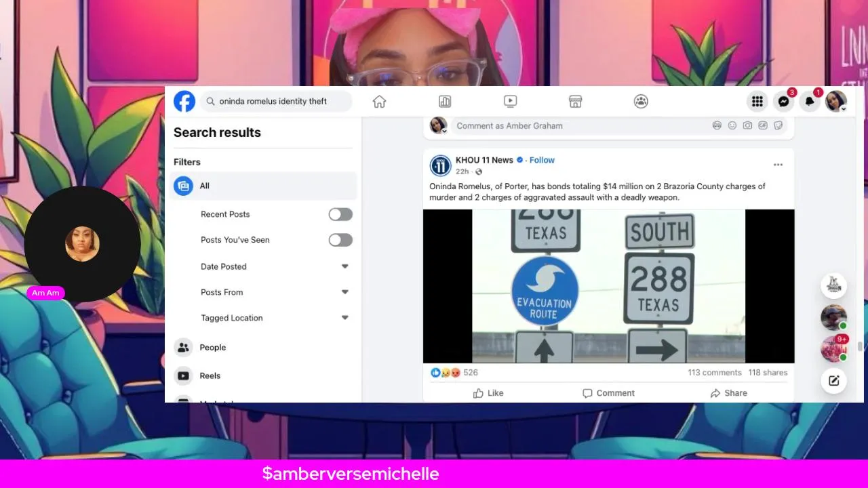Click the 'Am Am' participant avatar
The image size is (868, 488).
click(82, 244)
